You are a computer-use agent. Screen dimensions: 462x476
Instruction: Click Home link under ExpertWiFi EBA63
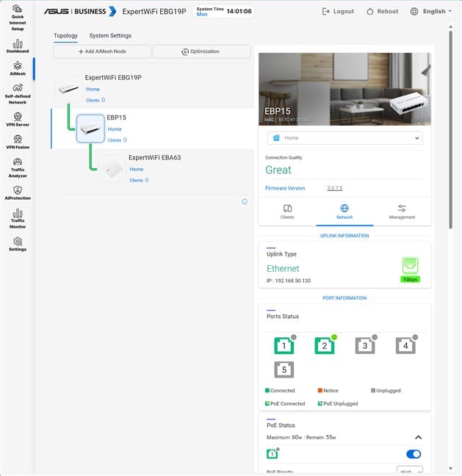137,169
